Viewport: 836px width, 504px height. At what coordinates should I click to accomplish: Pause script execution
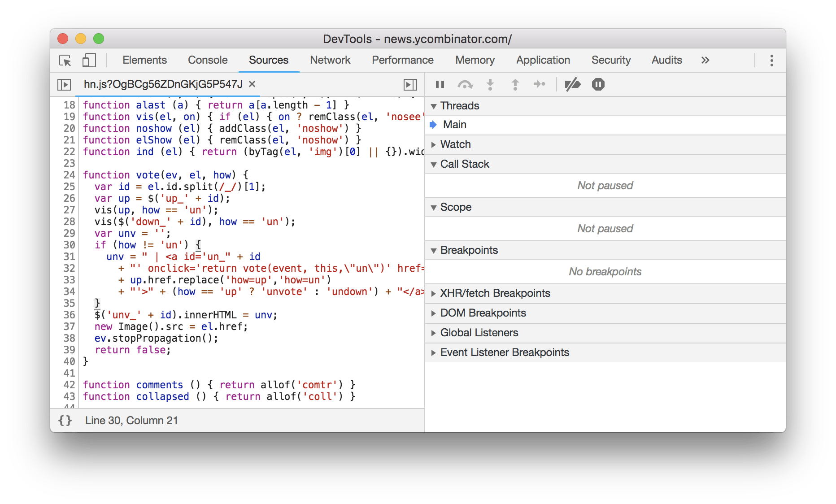coord(440,84)
